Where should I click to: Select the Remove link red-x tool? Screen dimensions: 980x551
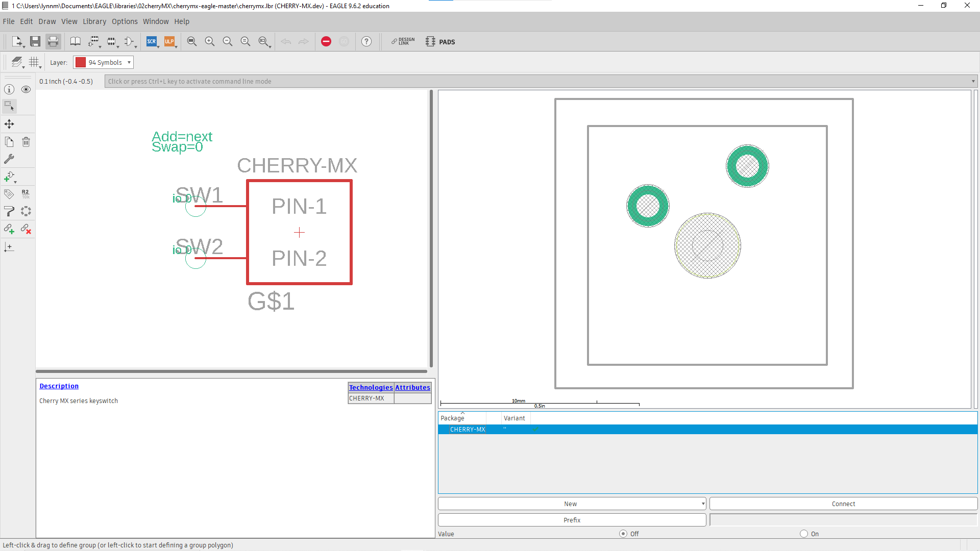click(x=26, y=229)
